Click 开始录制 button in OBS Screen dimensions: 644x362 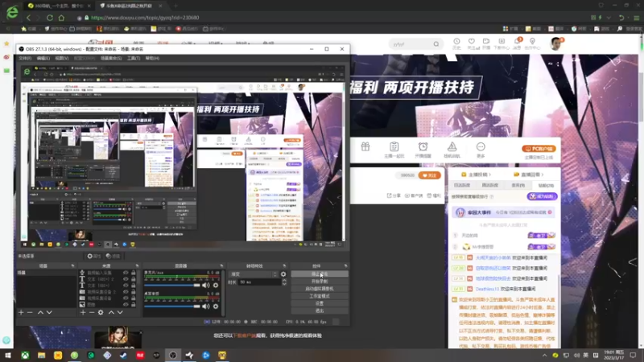coord(320,281)
